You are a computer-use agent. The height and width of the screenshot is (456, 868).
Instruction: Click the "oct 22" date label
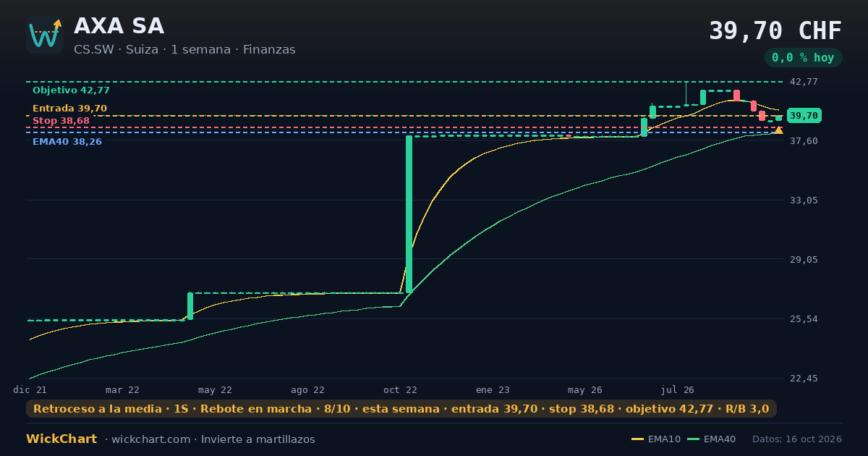coord(400,389)
